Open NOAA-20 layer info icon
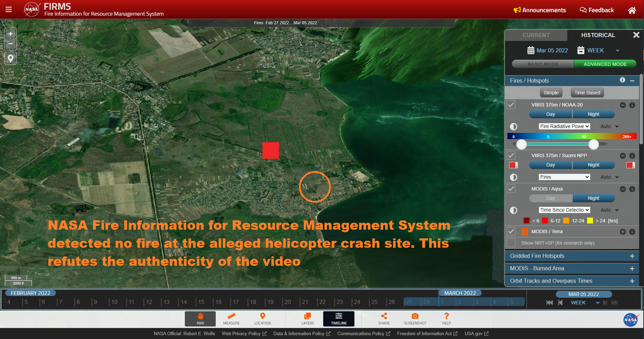Viewport: 644px width, 339px height. click(632, 105)
